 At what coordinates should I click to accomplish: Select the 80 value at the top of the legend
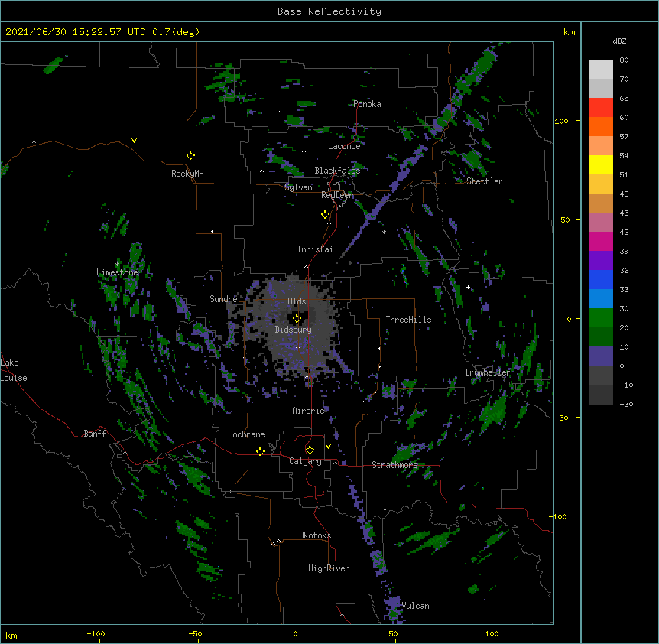pyautogui.click(x=624, y=60)
